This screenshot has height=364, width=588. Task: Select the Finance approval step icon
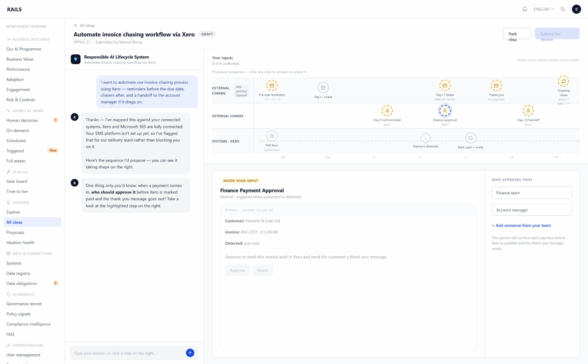[x=445, y=111]
